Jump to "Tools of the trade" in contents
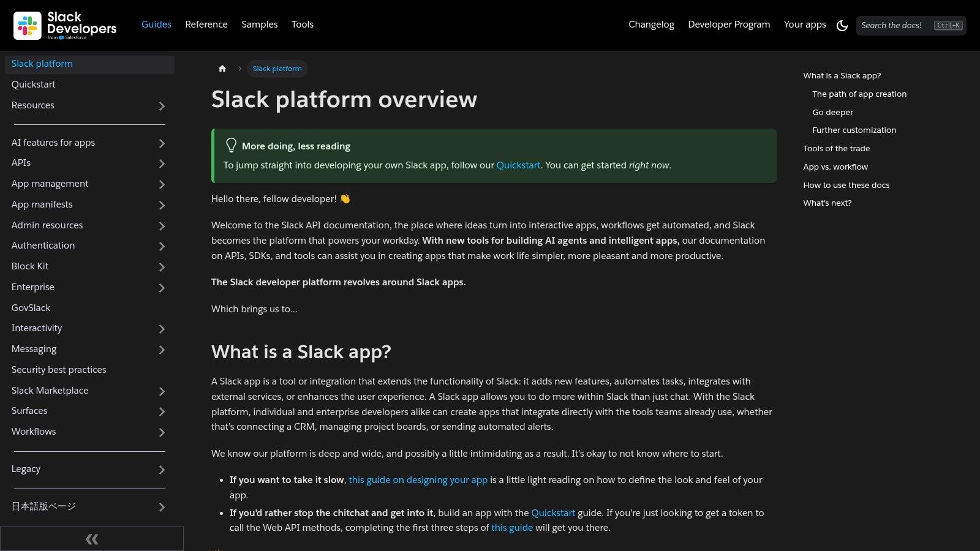The image size is (980, 551). (x=835, y=148)
